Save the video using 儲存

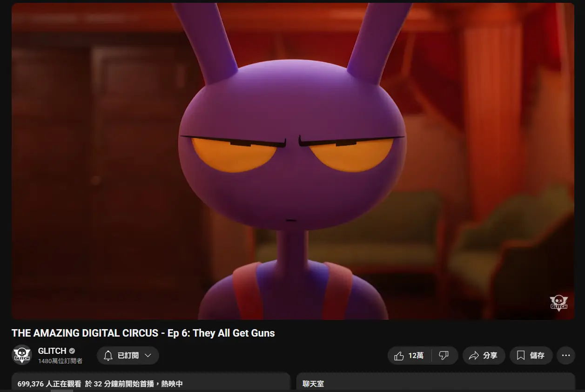pos(531,356)
